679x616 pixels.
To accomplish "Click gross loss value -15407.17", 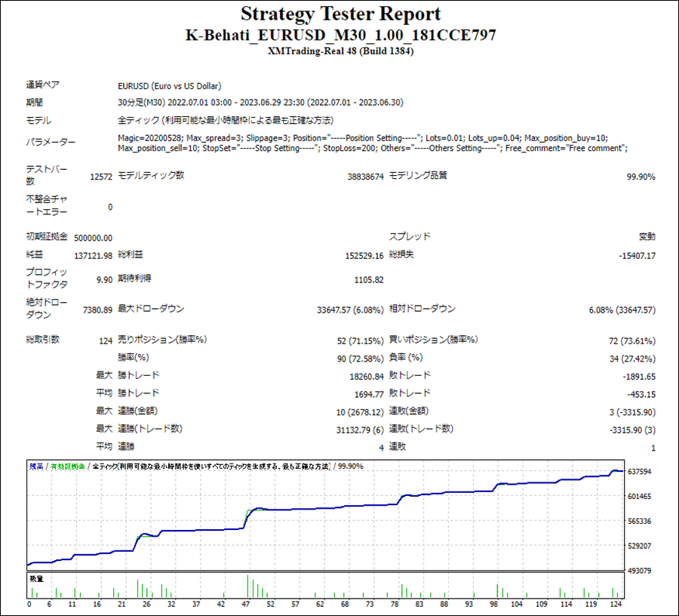I will (x=637, y=256).
